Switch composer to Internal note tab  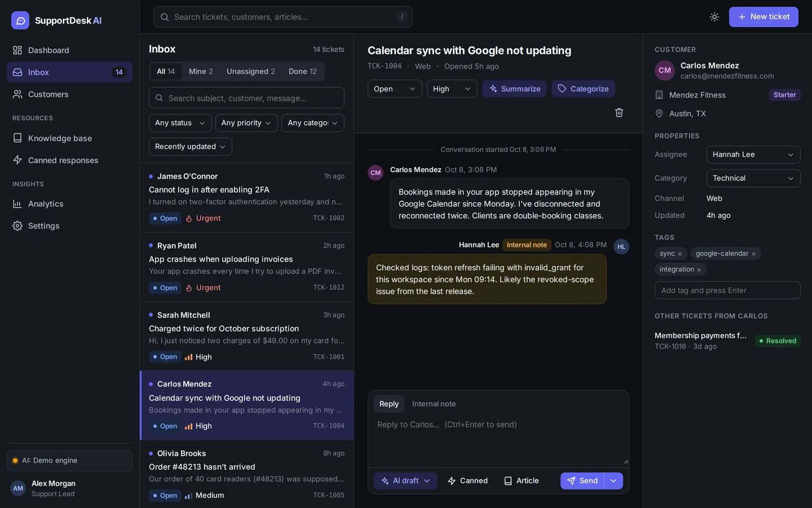pyautogui.click(x=434, y=404)
